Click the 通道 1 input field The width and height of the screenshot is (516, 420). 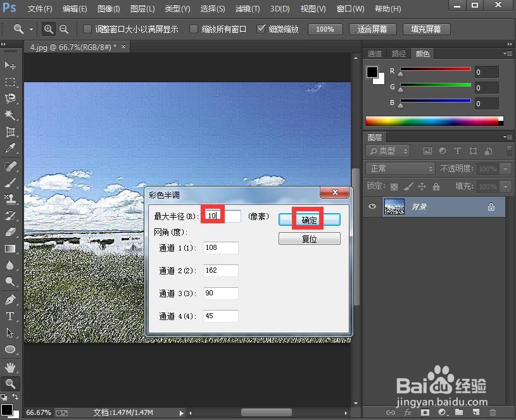point(220,247)
